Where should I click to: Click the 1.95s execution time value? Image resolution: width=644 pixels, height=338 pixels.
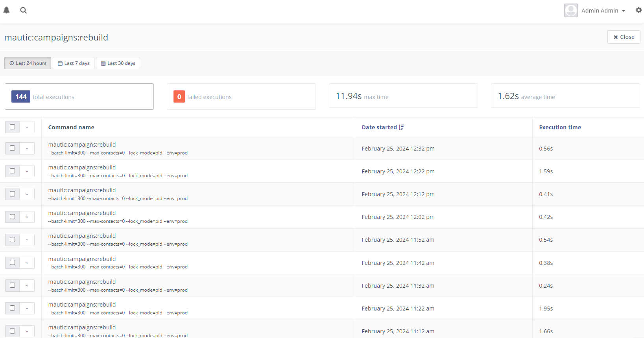pyautogui.click(x=546, y=309)
